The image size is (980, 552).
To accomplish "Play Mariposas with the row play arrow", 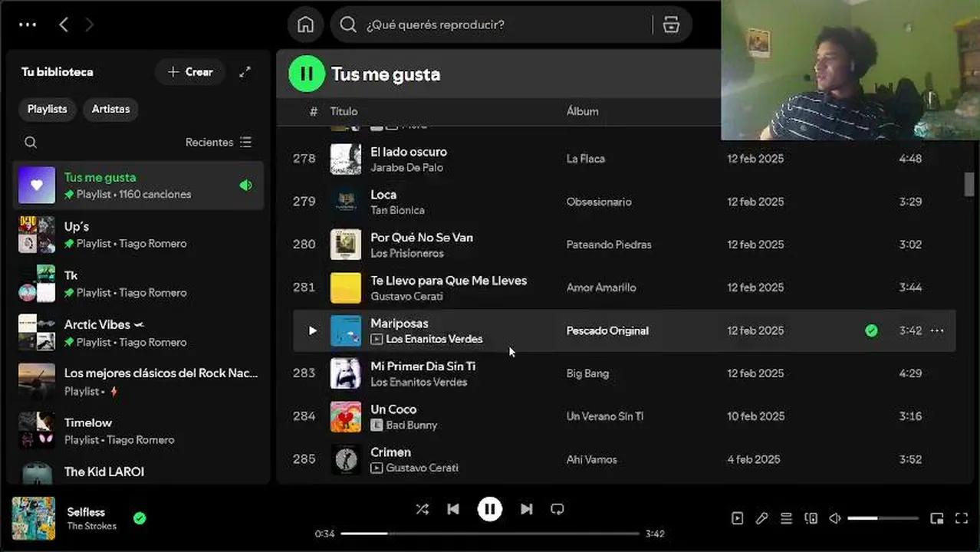I will tap(312, 330).
